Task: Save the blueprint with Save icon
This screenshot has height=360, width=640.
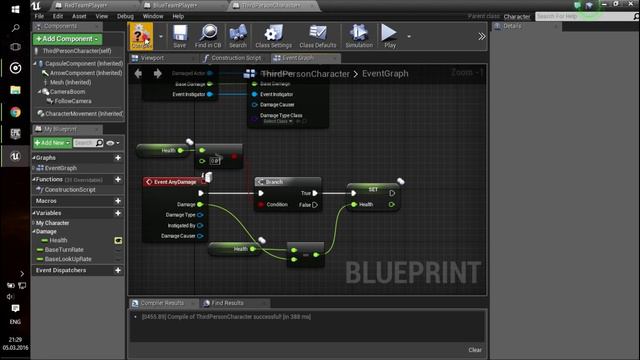Action: [x=179, y=36]
